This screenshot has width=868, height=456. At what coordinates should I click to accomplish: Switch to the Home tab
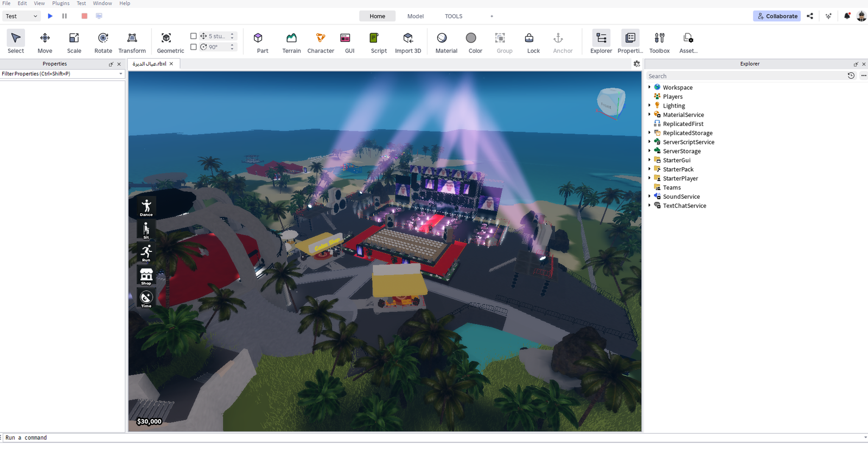click(x=377, y=16)
